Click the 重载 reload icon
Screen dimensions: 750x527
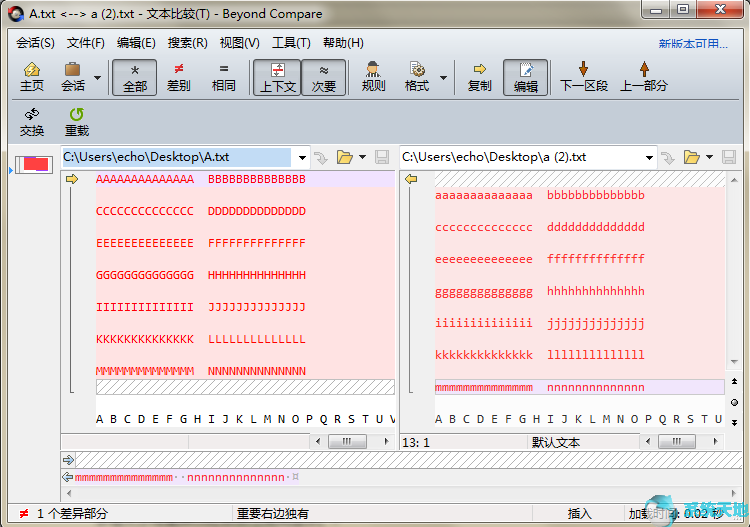(77, 122)
